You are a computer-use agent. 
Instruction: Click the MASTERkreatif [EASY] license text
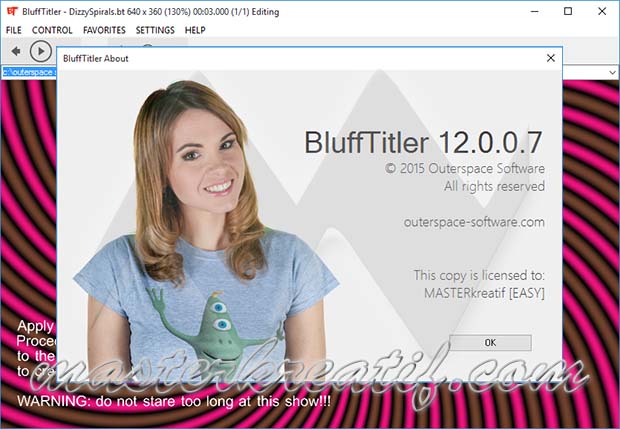484,293
